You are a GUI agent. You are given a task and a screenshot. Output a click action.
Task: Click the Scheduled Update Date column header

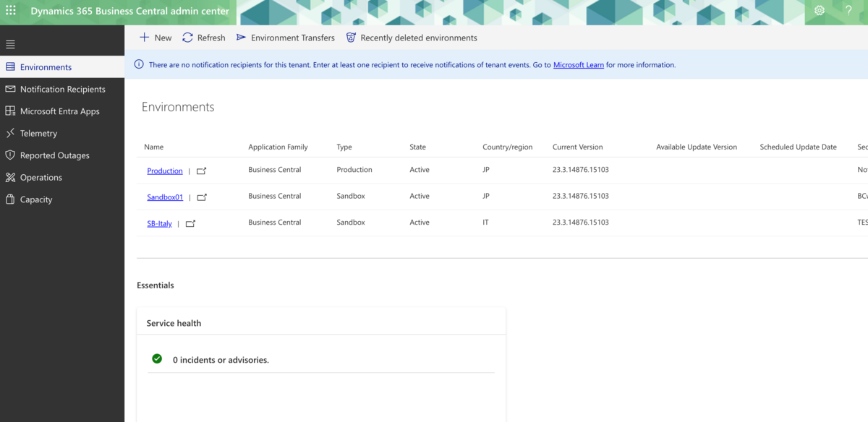point(798,147)
